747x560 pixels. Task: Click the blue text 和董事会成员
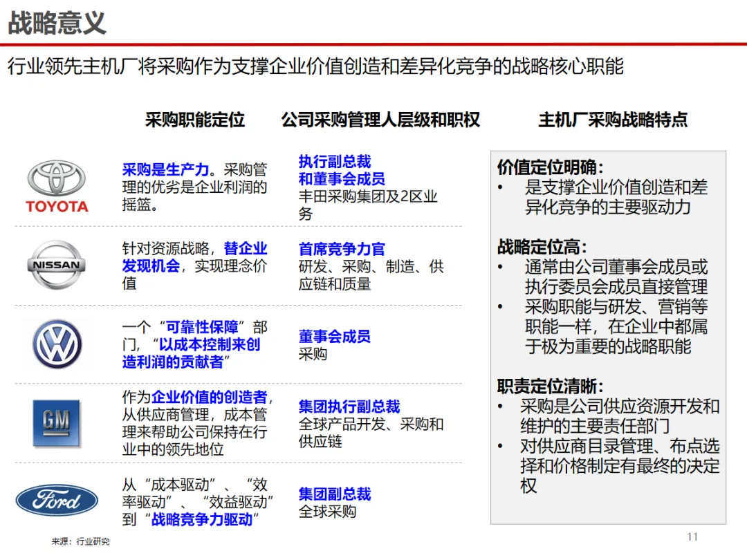342,179
